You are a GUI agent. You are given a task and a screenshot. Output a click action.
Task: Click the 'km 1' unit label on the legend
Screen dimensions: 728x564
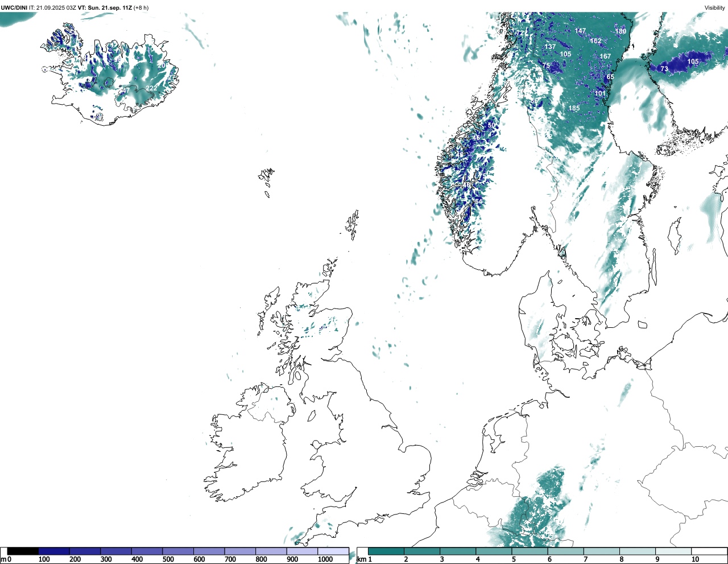(x=365, y=559)
